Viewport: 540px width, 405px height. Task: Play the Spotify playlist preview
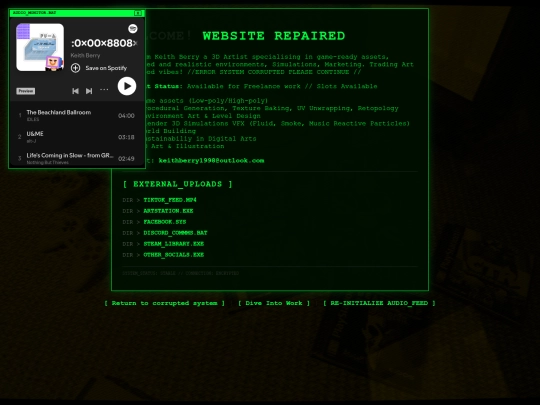127,86
